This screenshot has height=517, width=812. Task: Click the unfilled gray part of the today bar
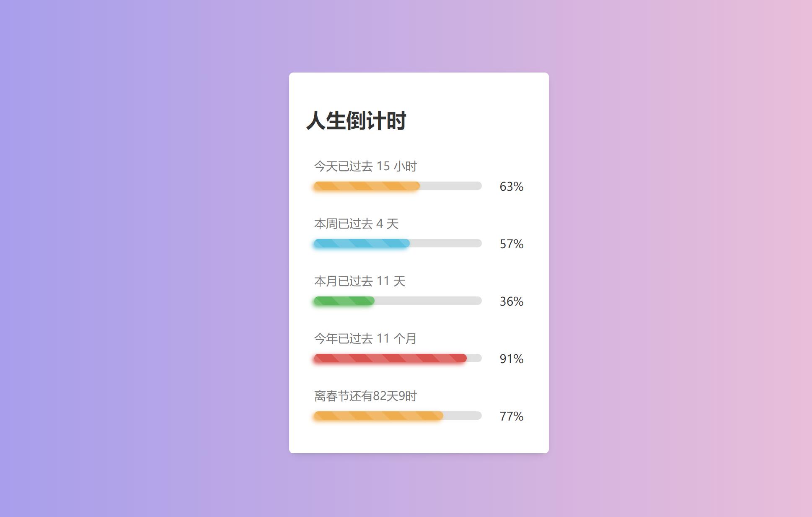[451, 186]
